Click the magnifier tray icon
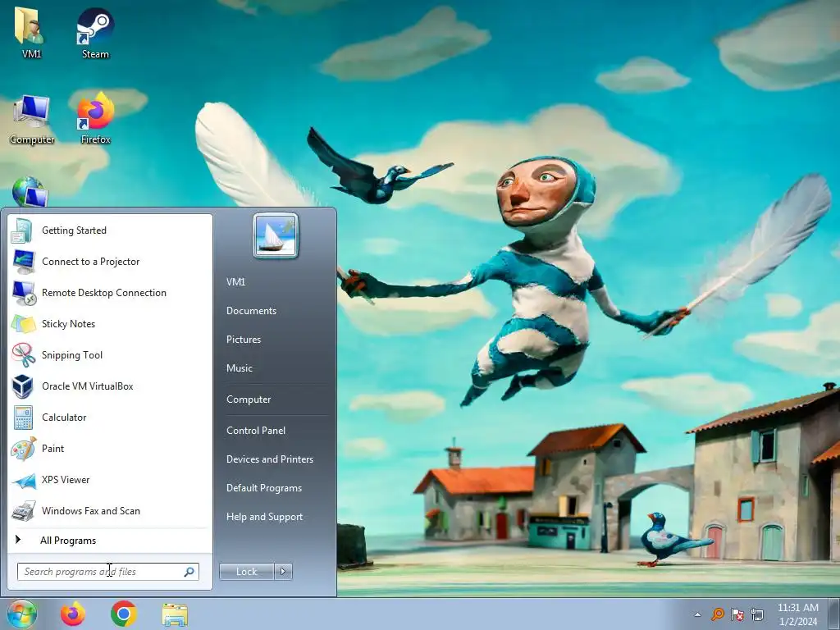 (717, 614)
